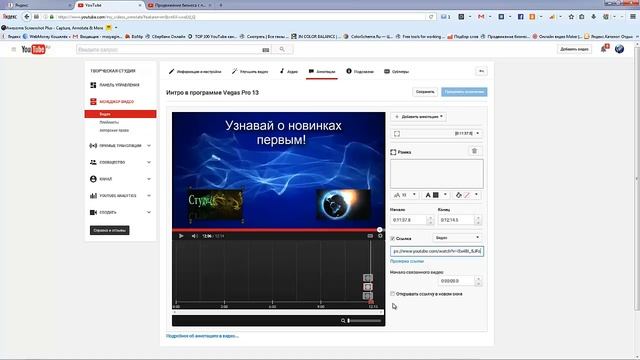Select the bottom annotation marker on timeline
The height and width of the screenshot is (360, 640).
368,296
